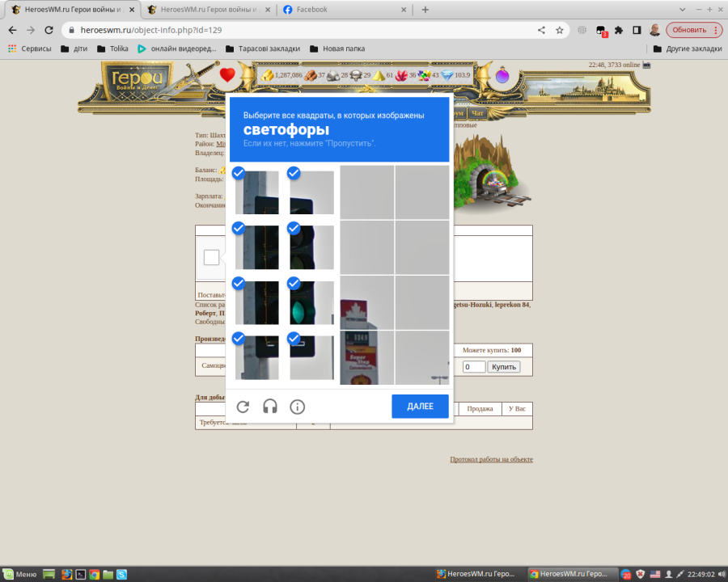Image resolution: width=728 pixels, height=582 pixels.
Task: Click the purple potion icon
Action: click(502, 74)
